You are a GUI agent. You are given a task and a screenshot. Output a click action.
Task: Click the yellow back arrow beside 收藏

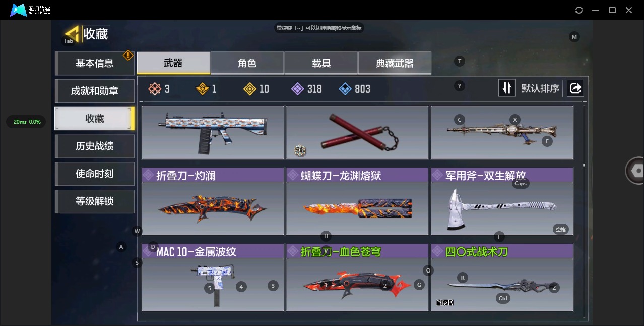point(73,34)
